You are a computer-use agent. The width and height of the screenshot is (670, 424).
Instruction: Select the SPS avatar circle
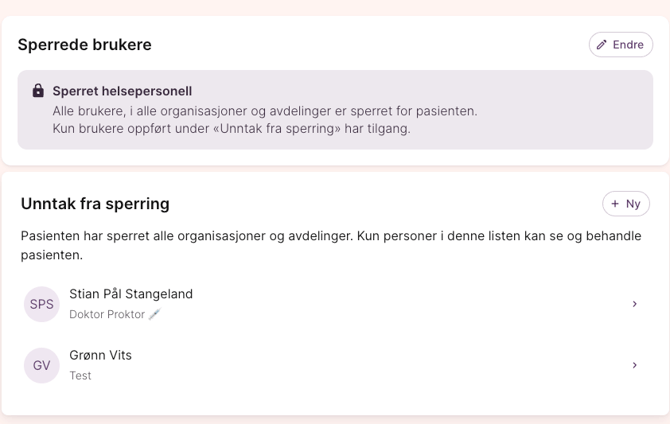tap(42, 304)
